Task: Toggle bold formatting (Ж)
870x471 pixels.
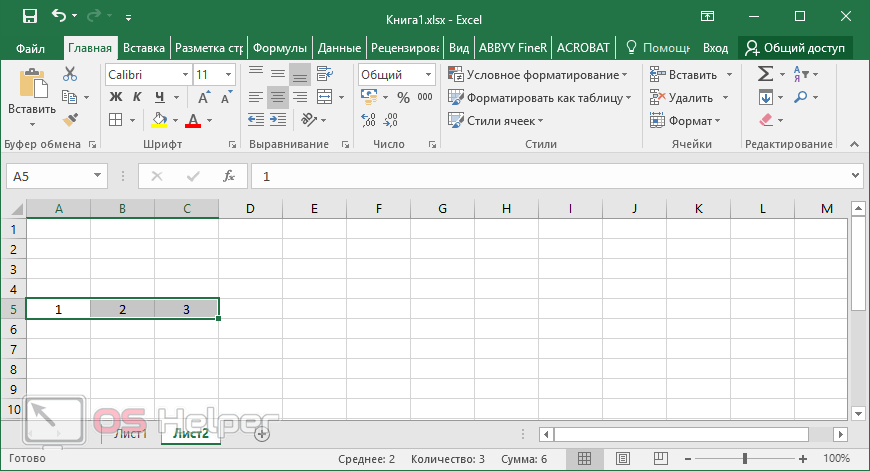Action: (115, 98)
